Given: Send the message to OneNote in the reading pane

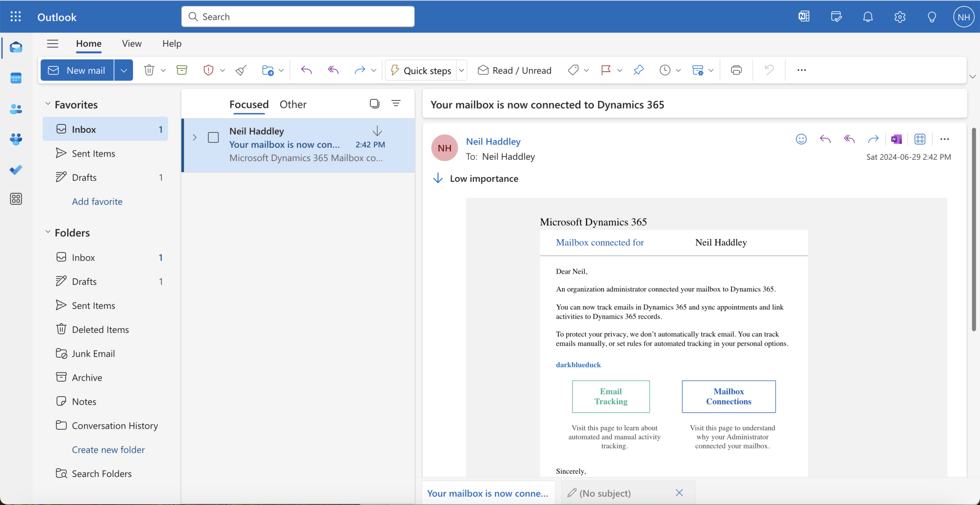Looking at the screenshot, I should pyautogui.click(x=896, y=139).
